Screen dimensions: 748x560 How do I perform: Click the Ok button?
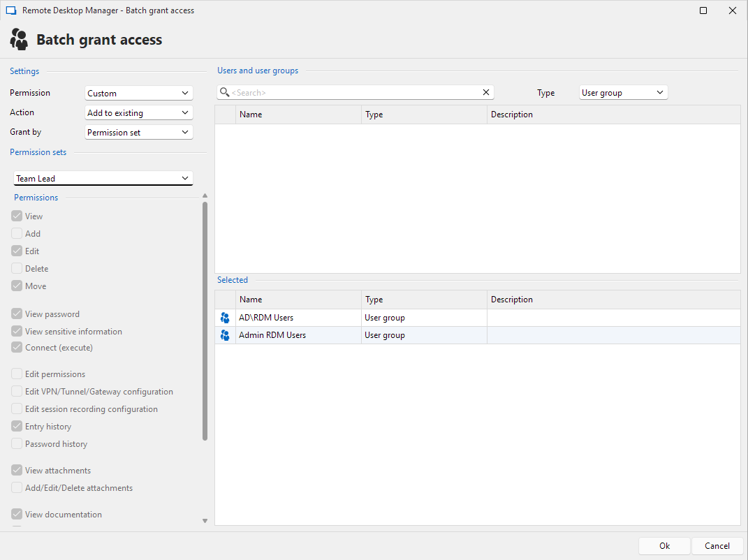(x=664, y=546)
